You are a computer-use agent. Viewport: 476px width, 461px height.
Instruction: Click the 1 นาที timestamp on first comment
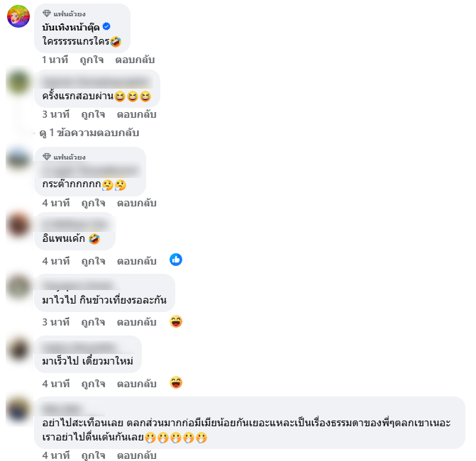(55, 60)
